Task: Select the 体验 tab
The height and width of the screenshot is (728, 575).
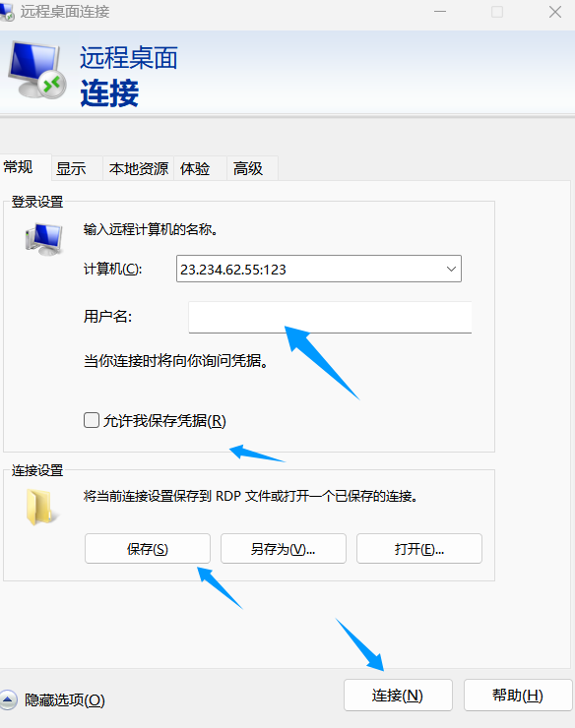Action: (195, 168)
